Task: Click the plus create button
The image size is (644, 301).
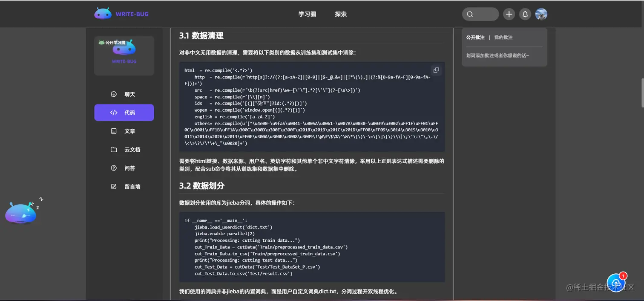Action: click(x=509, y=14)
